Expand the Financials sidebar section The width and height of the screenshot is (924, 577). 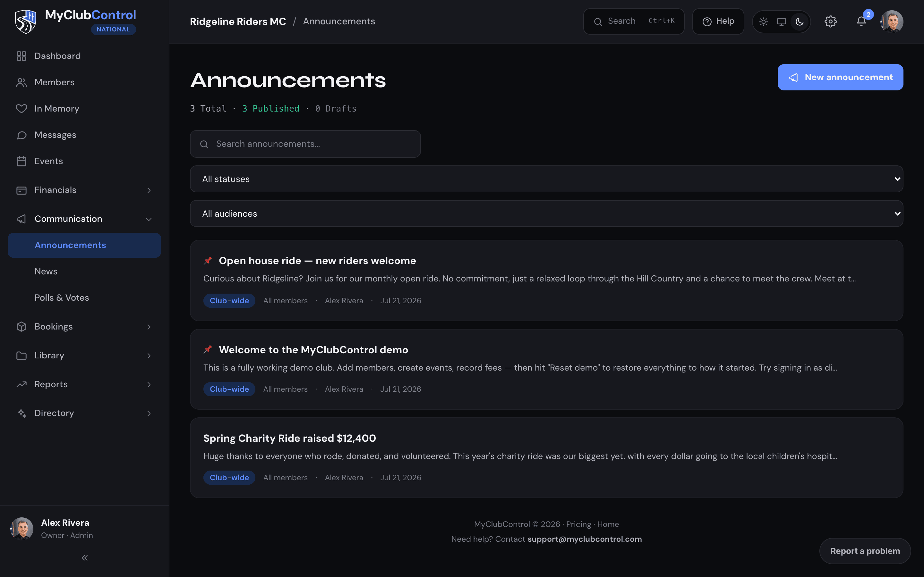click(84, 190)
